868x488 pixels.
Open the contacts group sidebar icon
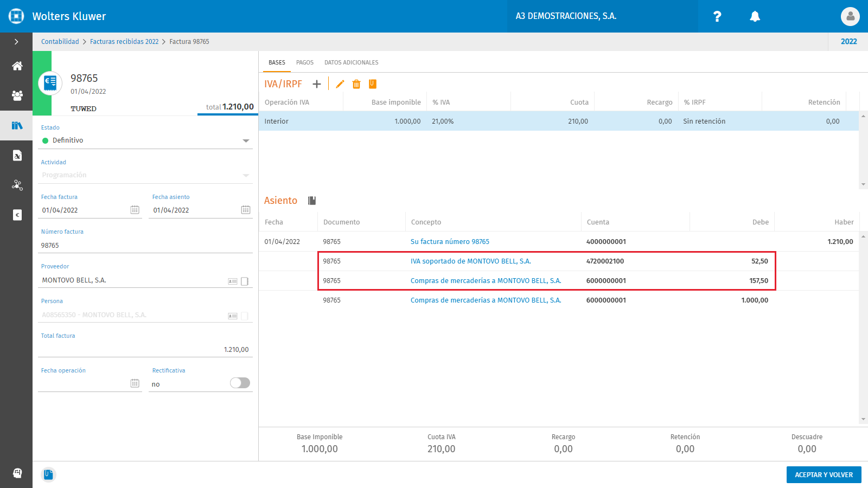point(17,95)
